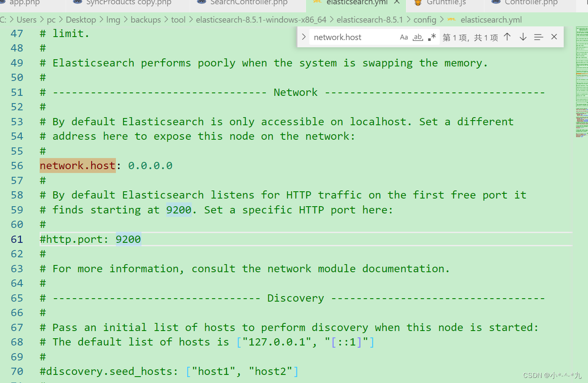Toggle Use Regular Expression in find widget
The height and width of the screenshot is (383, 588).
click(432, 37)
